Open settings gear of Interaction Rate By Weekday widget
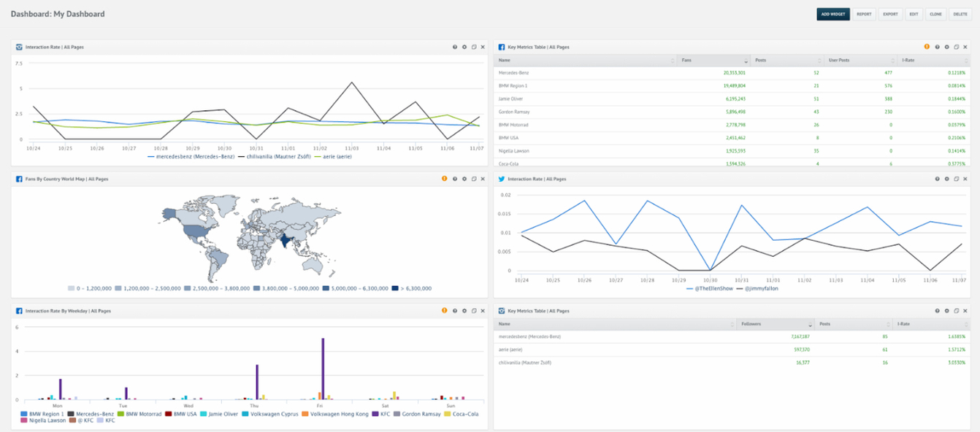The height and width of the screenshot is (432, 980). (464, 311)
